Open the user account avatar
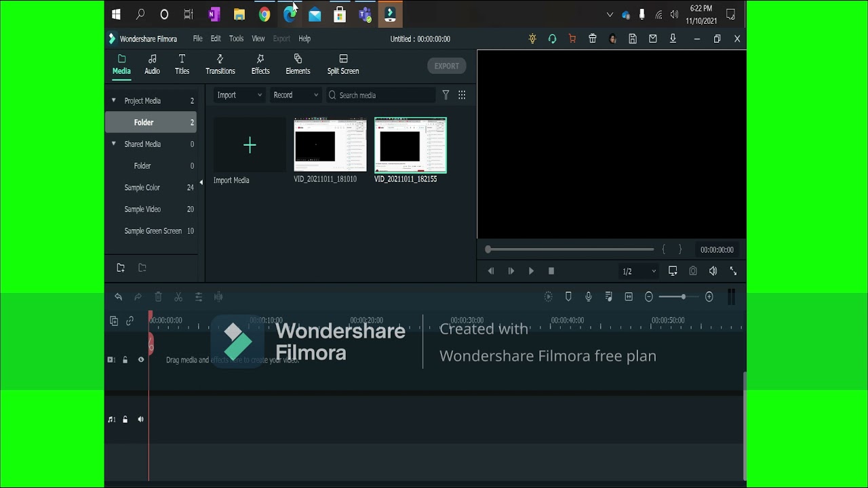 coord(613,39)
